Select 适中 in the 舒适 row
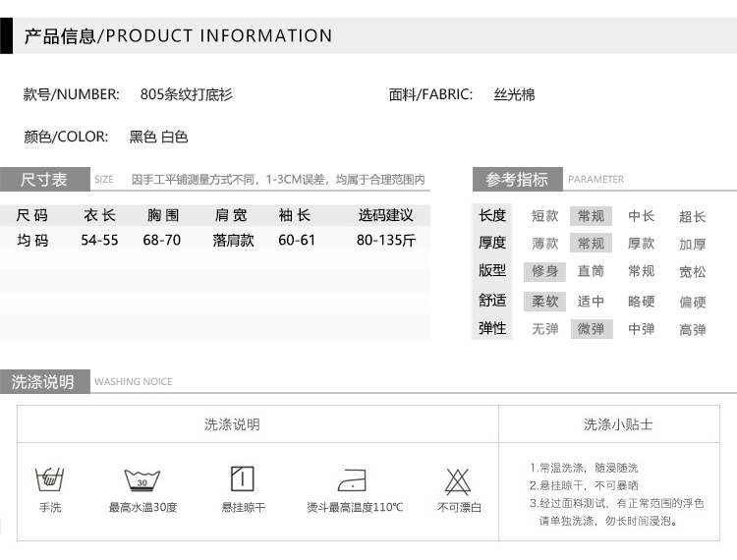737x560 pixels. click(x=591, y=302)
